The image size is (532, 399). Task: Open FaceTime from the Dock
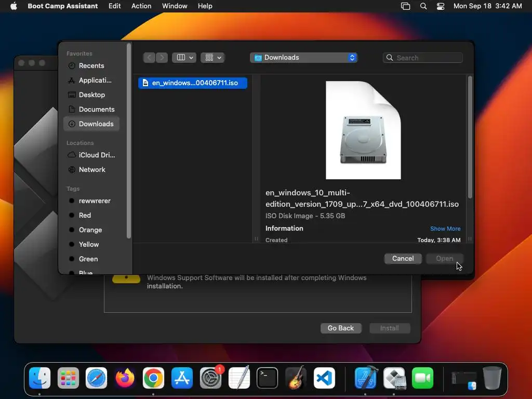coord(423,378)
